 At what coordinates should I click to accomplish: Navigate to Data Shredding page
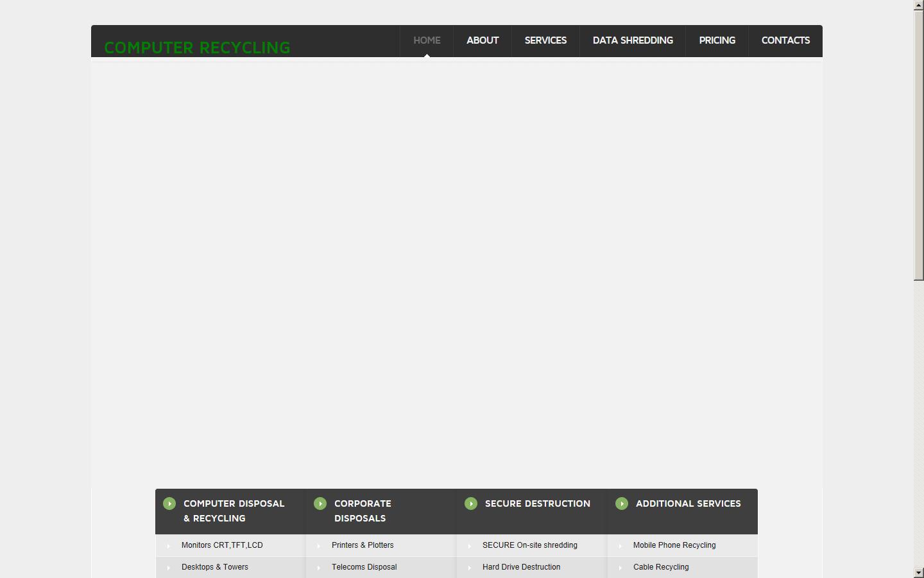click(x=633, y=40)
